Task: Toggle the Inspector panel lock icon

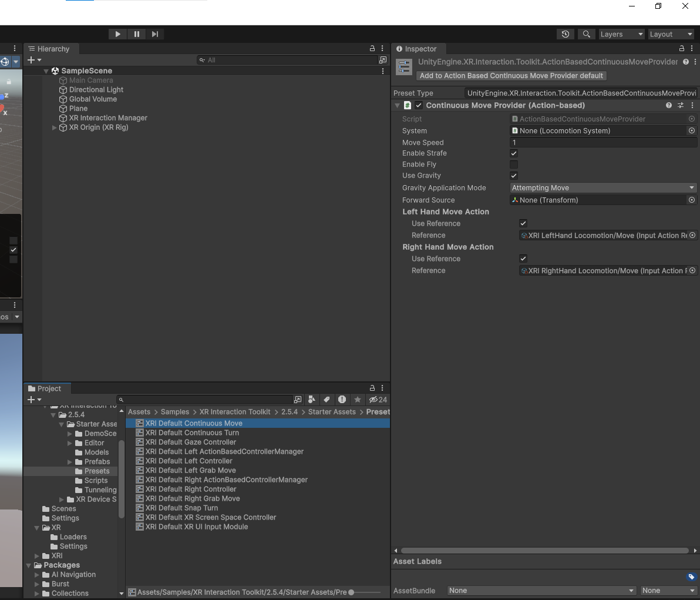Action: pos(682,48)
